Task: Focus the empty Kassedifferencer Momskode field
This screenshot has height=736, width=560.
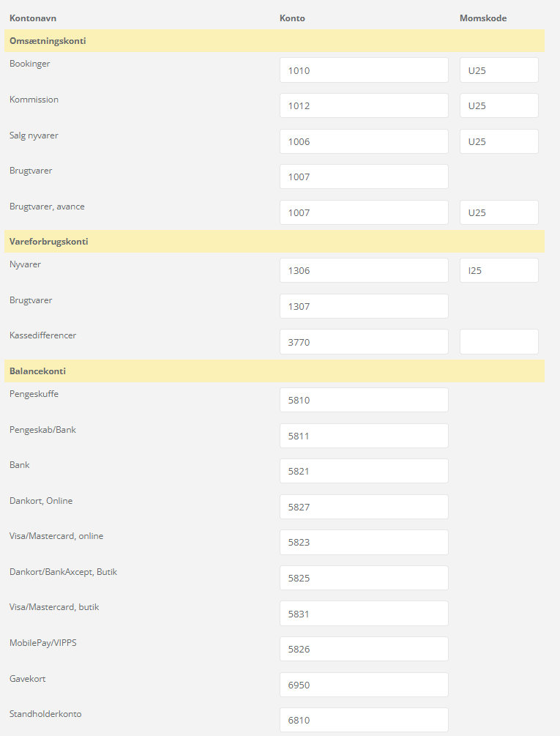Action: (499, 341)
